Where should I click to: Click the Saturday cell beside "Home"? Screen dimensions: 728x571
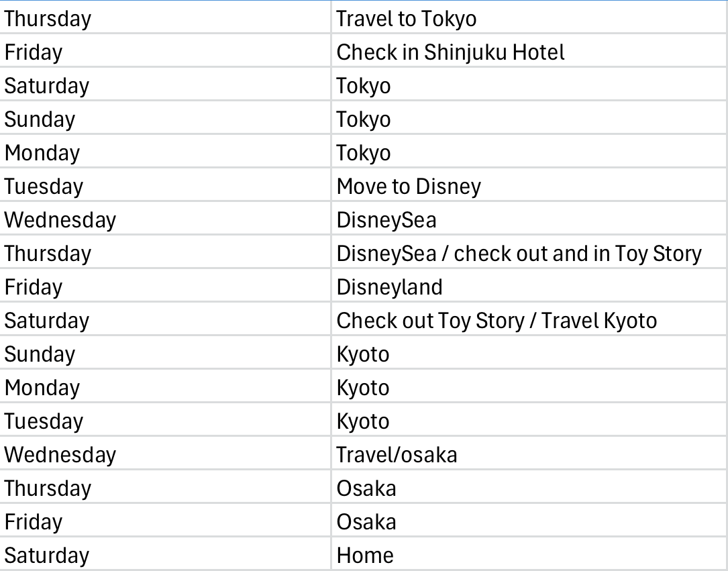pyautogui.click(x=47, y=555)
